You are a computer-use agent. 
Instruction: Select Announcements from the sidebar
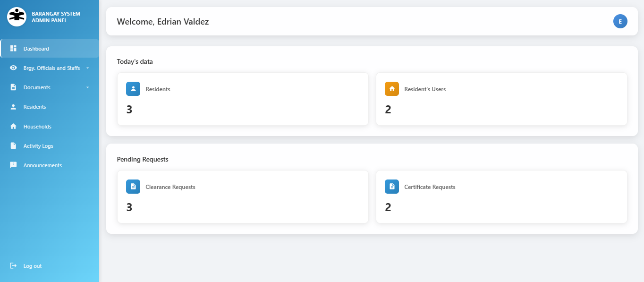point(42,165)
